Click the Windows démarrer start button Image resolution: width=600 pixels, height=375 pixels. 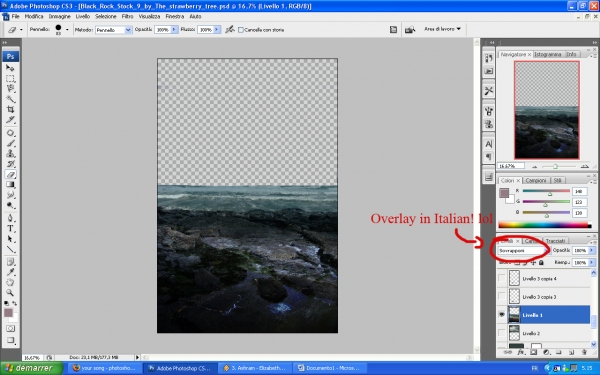pos(31,368)
